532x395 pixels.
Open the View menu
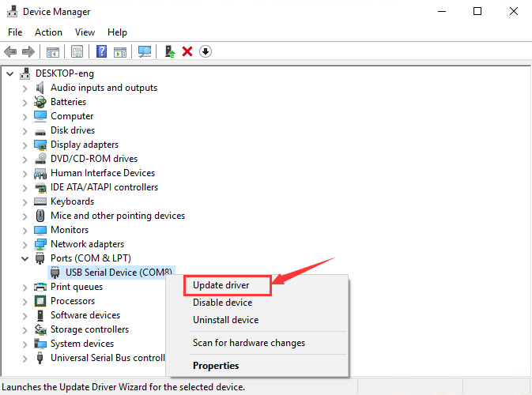click(x=85, y=32)
